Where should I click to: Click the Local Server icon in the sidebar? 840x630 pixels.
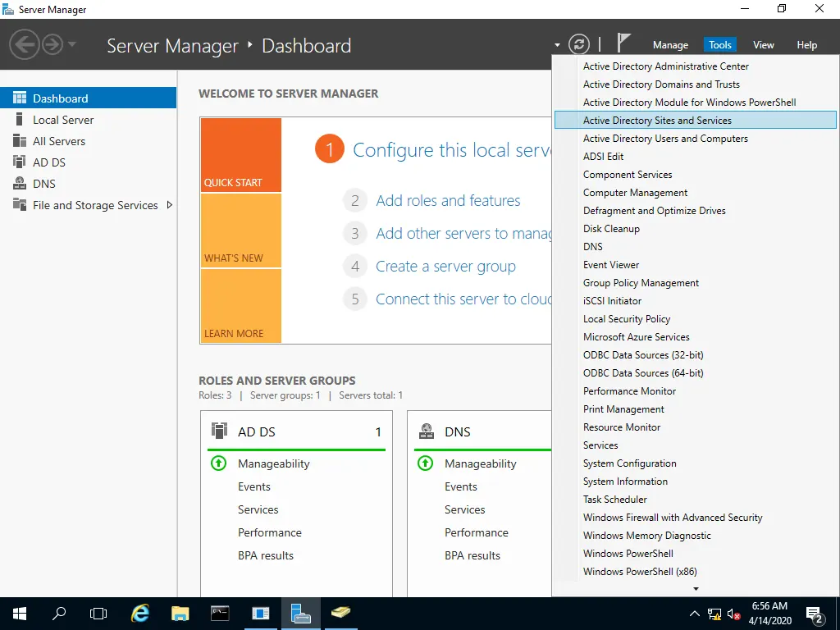(20, 120)
